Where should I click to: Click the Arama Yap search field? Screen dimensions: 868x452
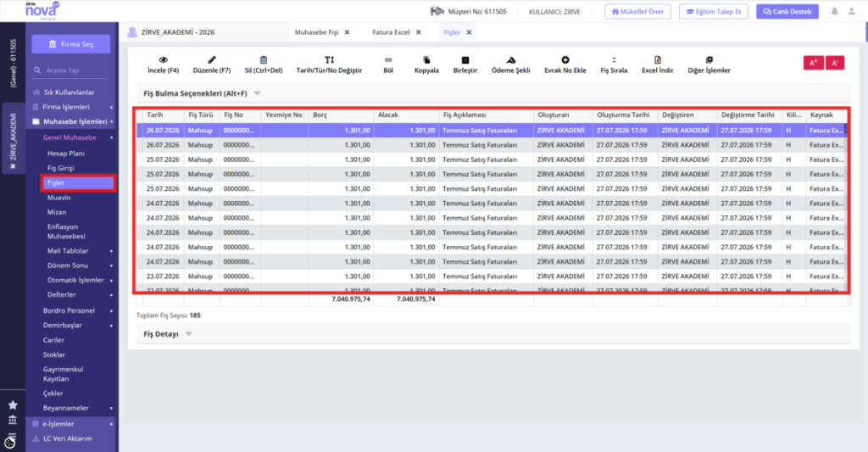[71, 70]
